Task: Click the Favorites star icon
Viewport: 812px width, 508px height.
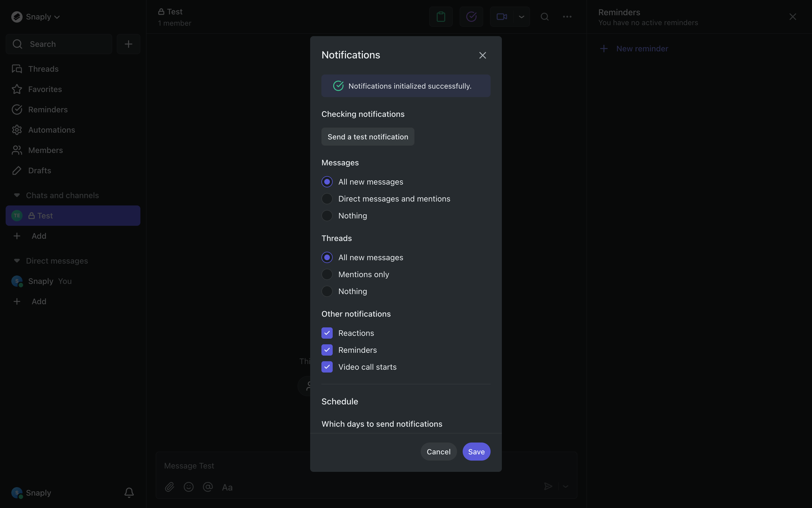Action: pos(17,89)
